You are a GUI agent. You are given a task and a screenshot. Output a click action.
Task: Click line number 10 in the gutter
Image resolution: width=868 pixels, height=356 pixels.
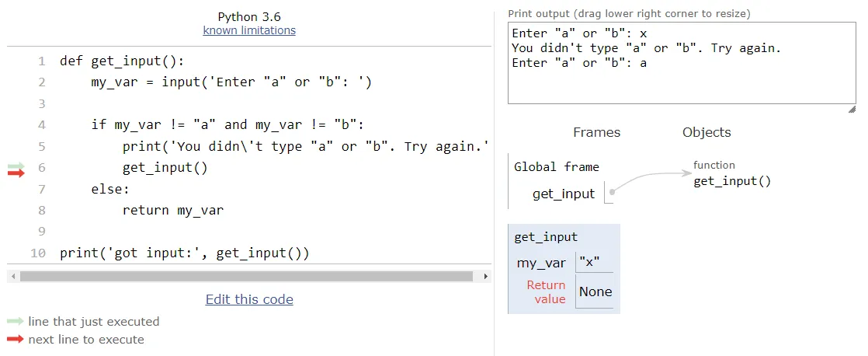click(38, 253)
